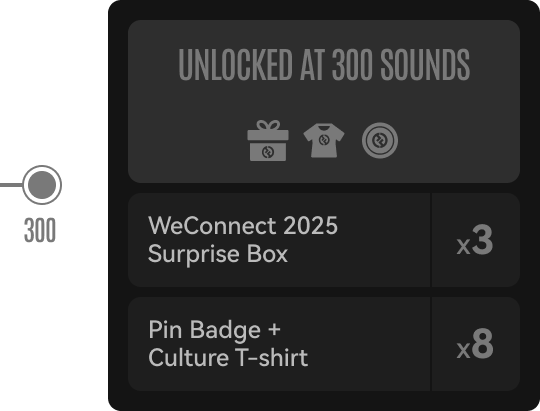
Task: Select the 300 milestone circle marker
Action: [42, 185]
